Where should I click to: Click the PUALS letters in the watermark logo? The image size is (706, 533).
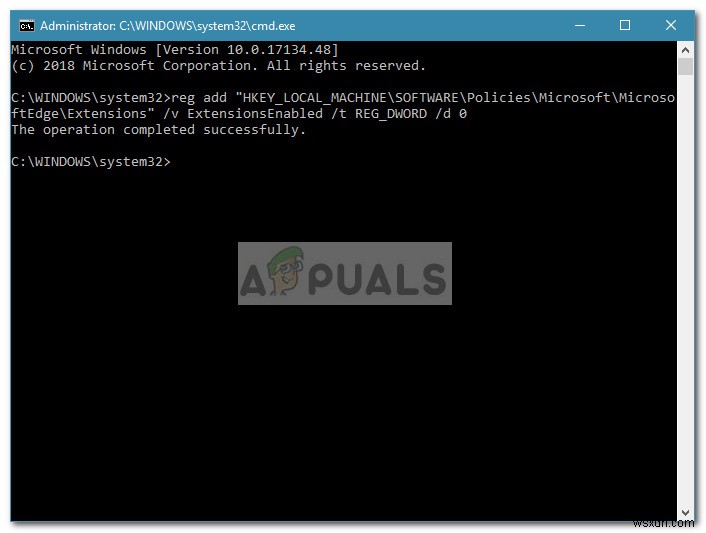(377, 279)
